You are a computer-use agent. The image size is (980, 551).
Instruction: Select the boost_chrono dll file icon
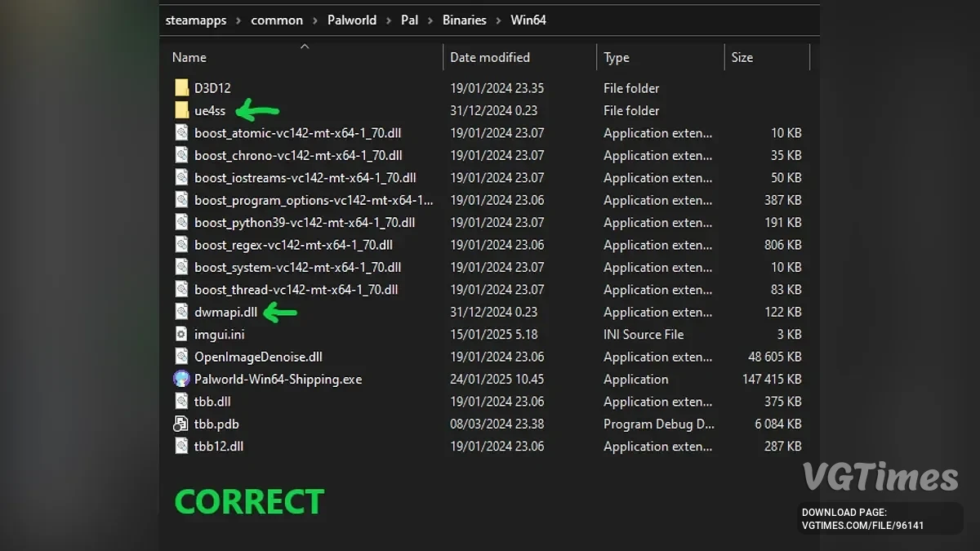[x=181, y=155]
